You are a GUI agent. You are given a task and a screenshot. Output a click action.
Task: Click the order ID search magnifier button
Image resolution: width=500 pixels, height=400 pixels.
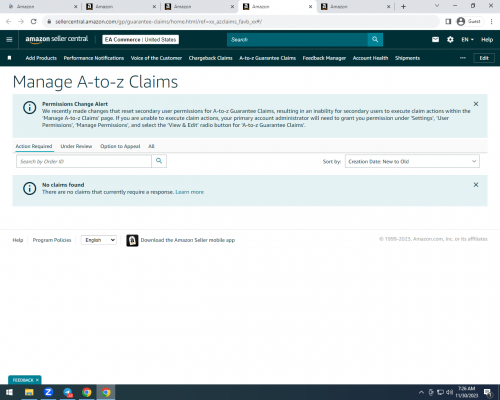coord(159,161)
